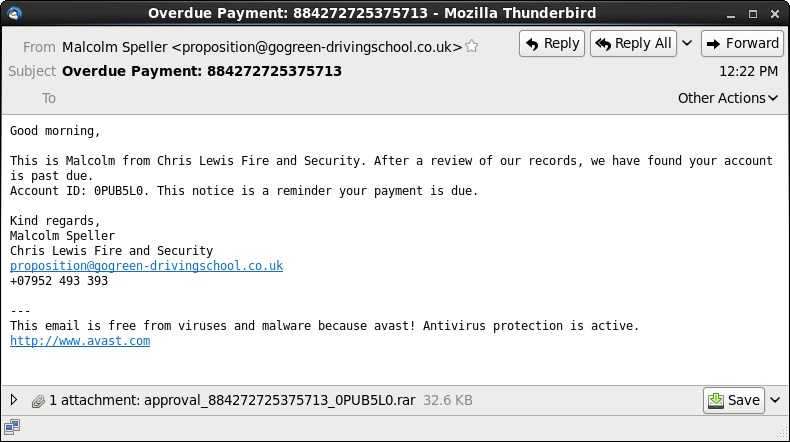Click the Thunderbird icon in title bar
Image resolution: width=790 pixels, height=442 pixels.
pos(14,13)
